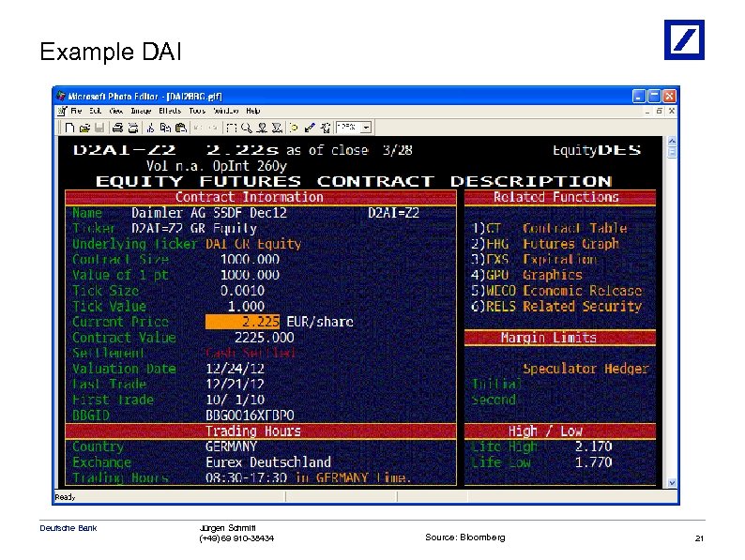Click the Rotate image icon

326,128
